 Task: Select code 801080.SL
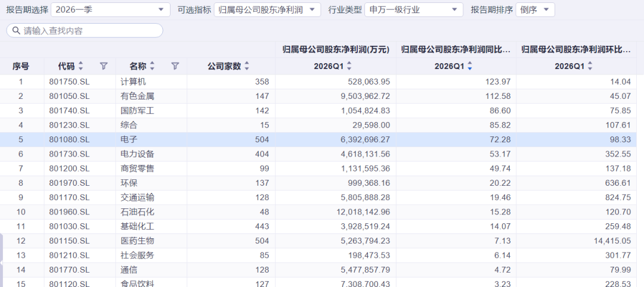coord(69,140)
